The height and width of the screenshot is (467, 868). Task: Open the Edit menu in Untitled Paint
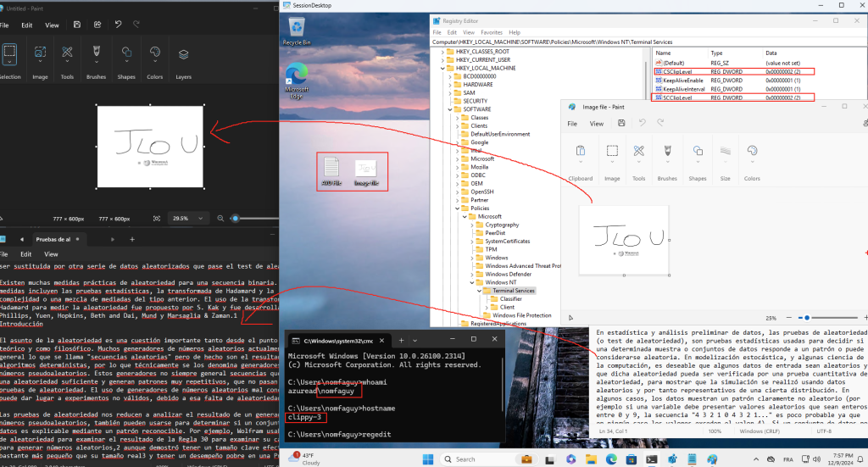[26, 25]
